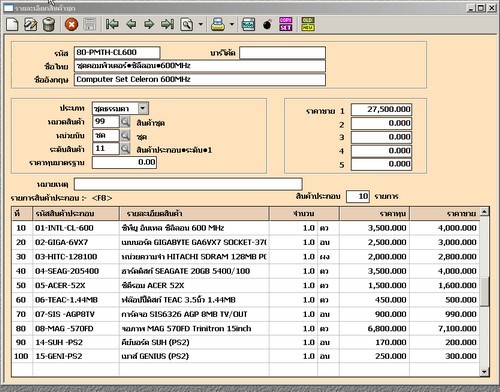The height and width of the screenshot is (392, 500).
Task: Click sale price 2 field
Action: pos(381,123)
